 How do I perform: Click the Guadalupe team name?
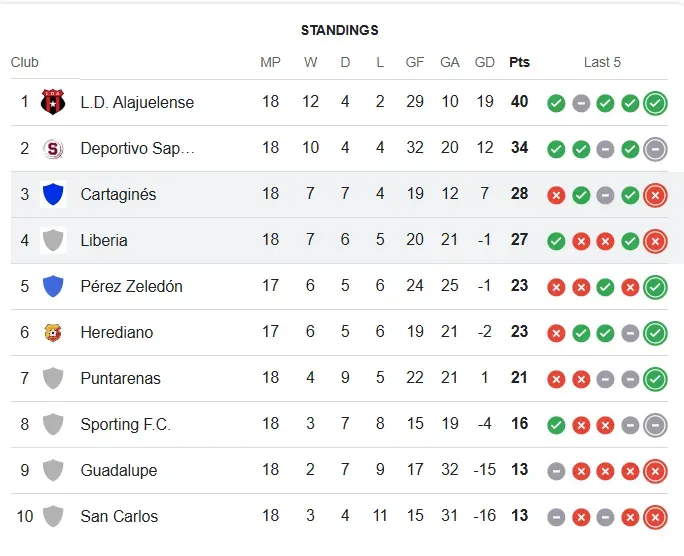(x=118, y=470)
